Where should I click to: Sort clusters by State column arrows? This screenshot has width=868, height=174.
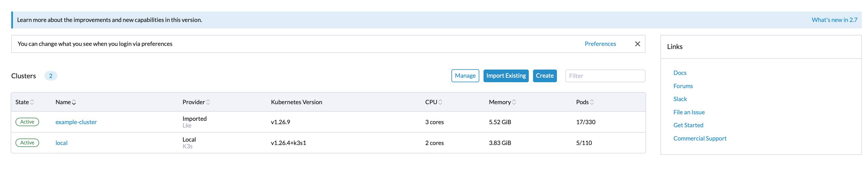[x=32, y=102]
